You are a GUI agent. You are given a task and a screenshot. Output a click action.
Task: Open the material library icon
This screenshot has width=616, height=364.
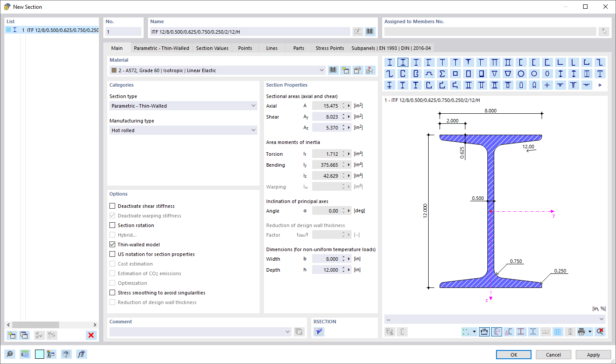pos(333,70)
